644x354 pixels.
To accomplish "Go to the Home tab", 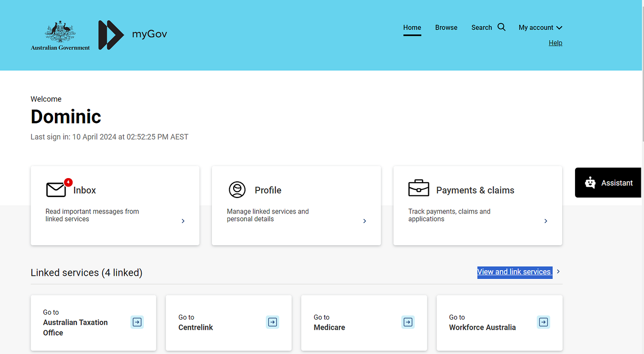I will pos(412,27).
